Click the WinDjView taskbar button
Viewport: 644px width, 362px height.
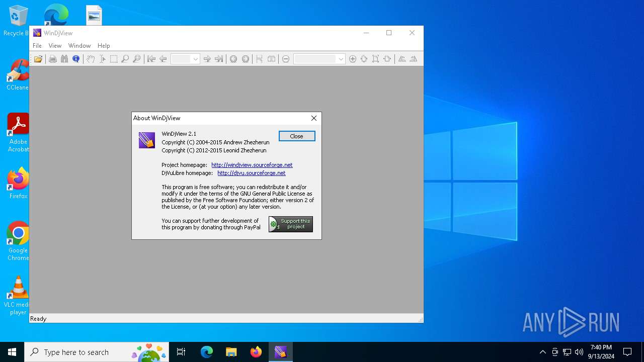point(281,352)
